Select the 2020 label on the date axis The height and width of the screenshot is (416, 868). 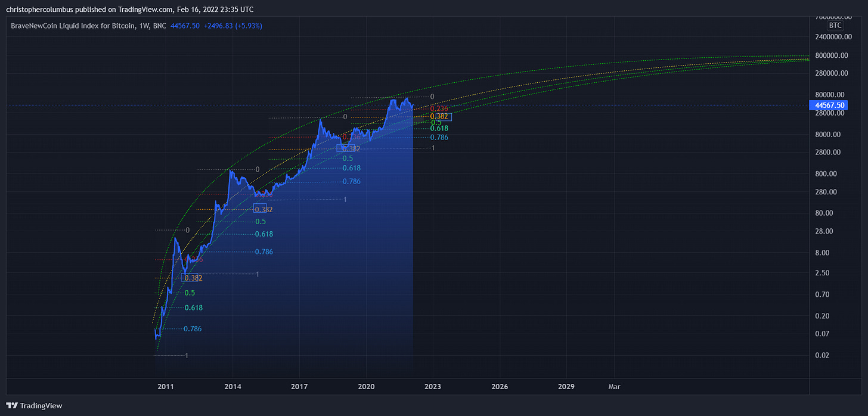point(366,386)
